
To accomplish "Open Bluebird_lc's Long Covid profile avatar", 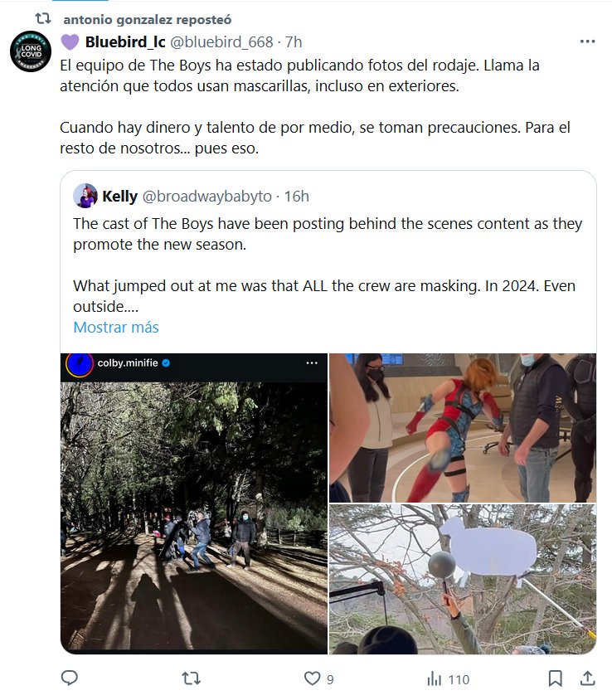I will (31, 51).
